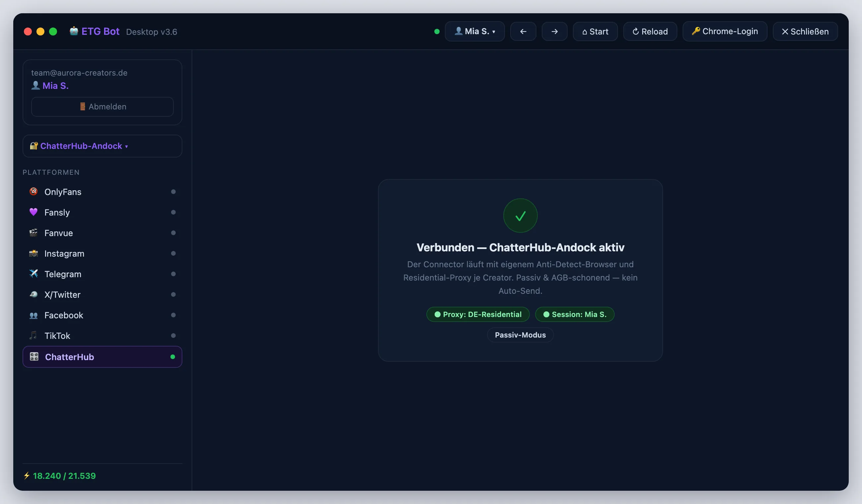The image size is (862, 504).
Task: Reload the current page
Action: pos(650,31)
